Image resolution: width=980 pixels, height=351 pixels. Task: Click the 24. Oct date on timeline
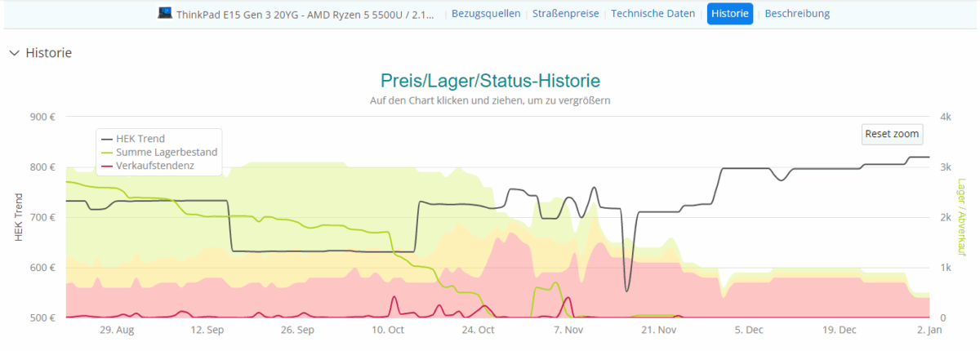pyautogui.click(x=478, y=330)
